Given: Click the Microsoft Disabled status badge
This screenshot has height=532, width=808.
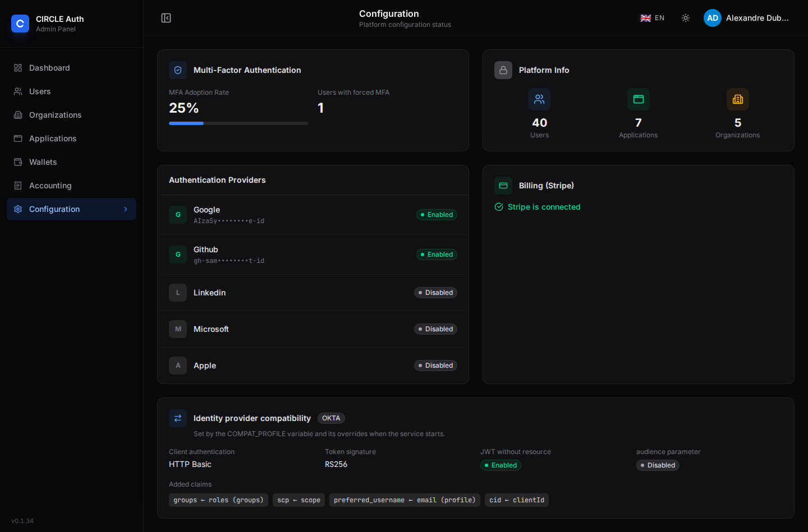Looking at the screenshot, I should pyautogui.click(x=435, y=329).
